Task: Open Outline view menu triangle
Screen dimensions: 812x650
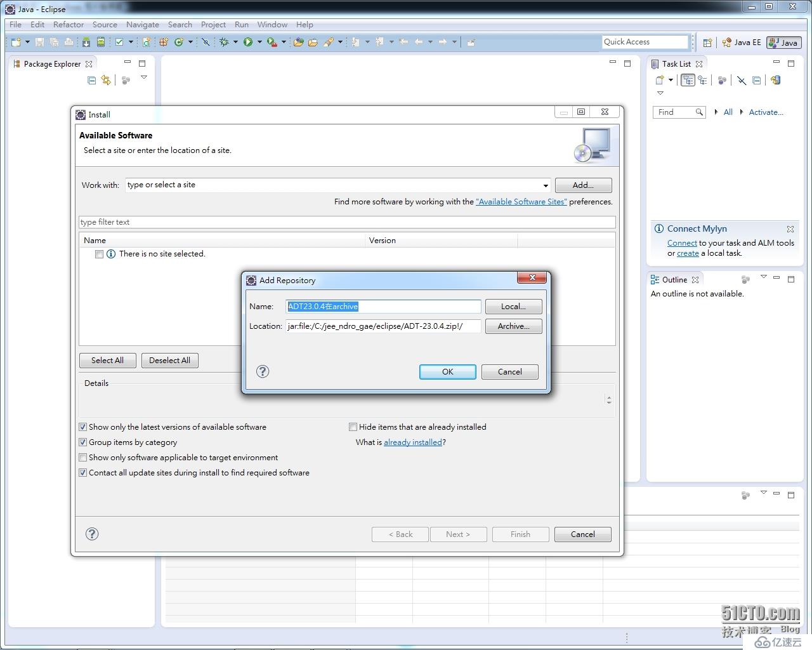Action: [x=764, y=277]
